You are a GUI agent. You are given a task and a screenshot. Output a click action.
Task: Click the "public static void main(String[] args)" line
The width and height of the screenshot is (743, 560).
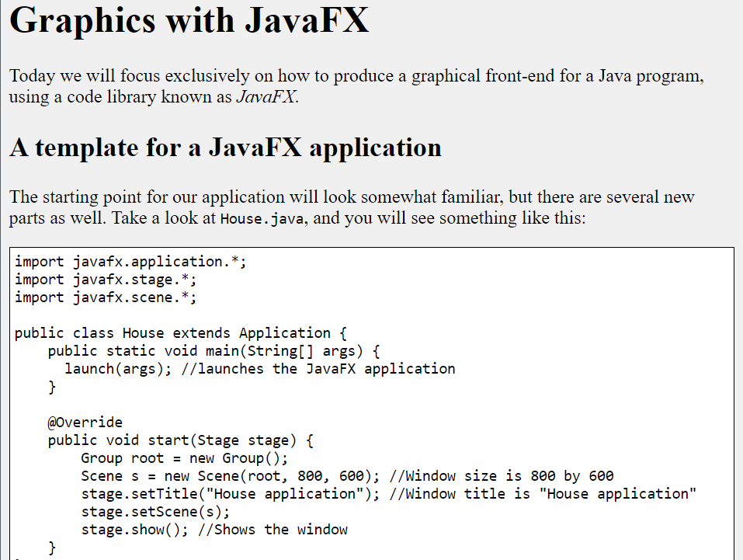pyautogui.click(x=214, y=351)
